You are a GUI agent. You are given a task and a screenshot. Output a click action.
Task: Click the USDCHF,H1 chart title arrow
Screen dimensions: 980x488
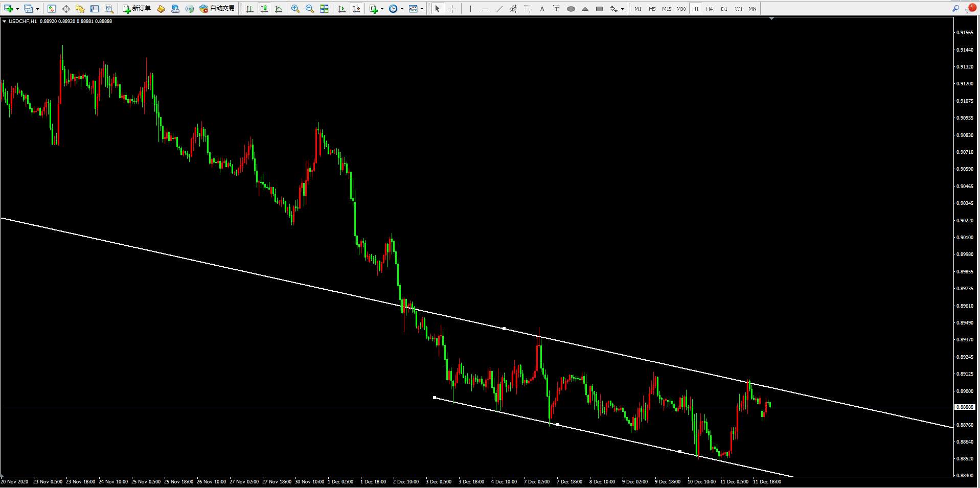coord(5,21)
